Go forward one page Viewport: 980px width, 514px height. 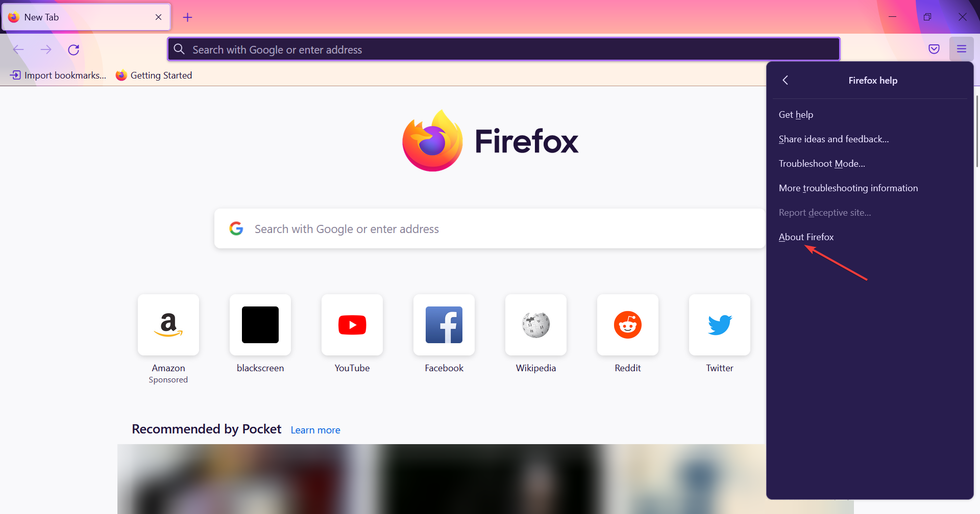(x=46, y=49)
